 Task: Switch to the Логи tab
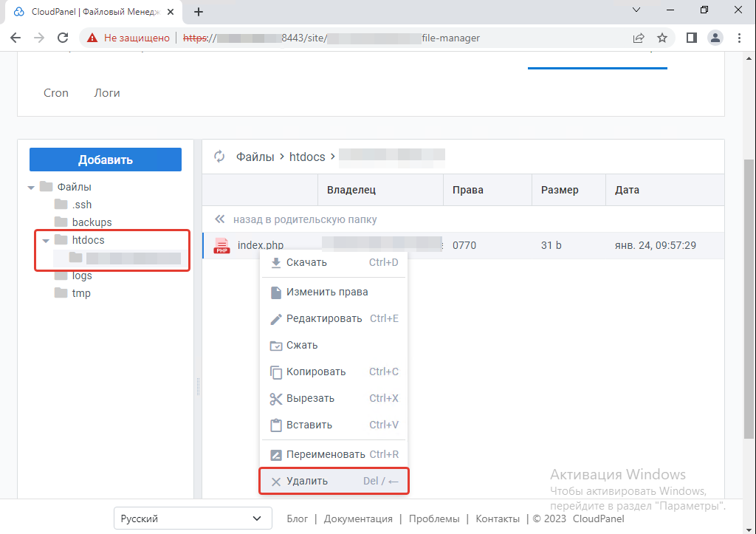click(107, 93)
